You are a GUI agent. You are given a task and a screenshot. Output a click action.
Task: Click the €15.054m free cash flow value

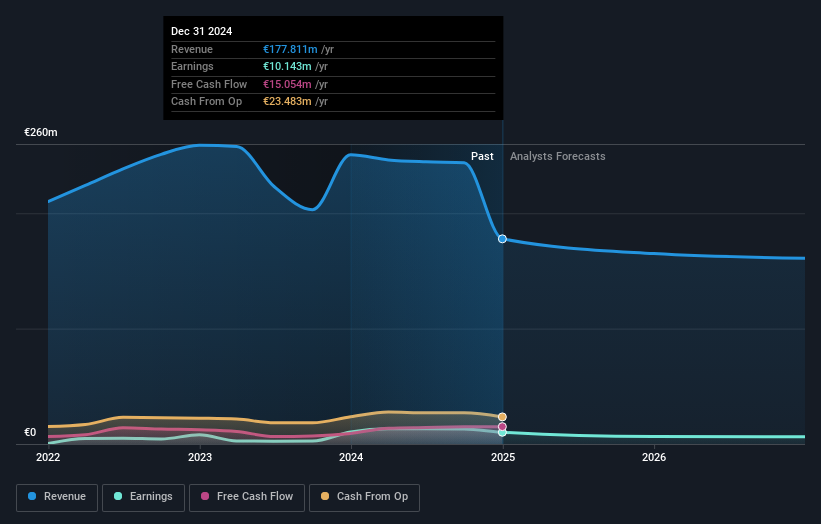coord(287,84)
